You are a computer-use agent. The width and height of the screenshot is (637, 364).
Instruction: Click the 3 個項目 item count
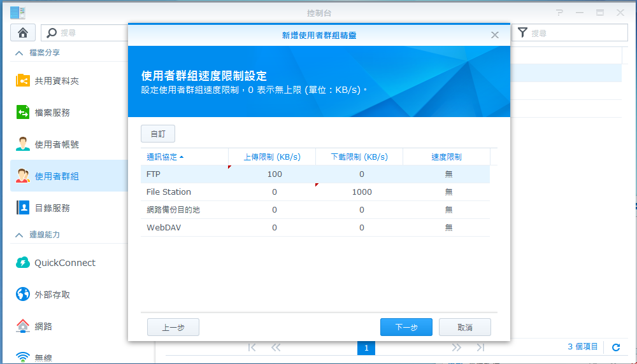coord(583,347)
